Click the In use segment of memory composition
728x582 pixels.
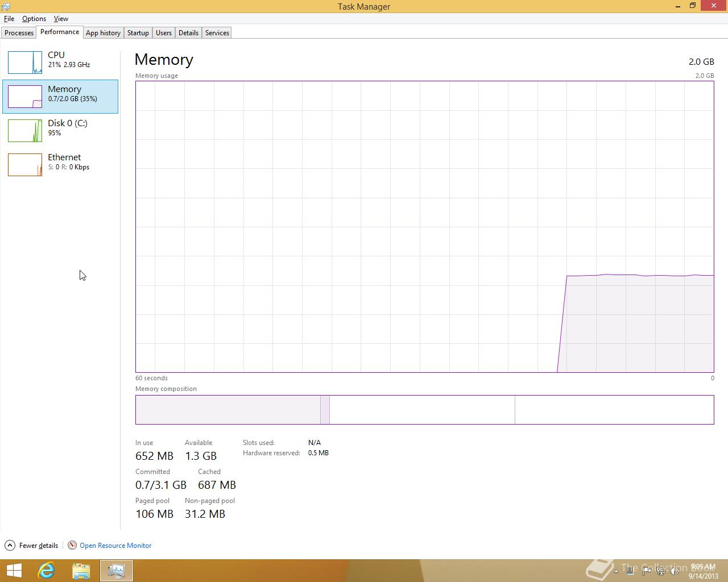click(x=228, y=410)
